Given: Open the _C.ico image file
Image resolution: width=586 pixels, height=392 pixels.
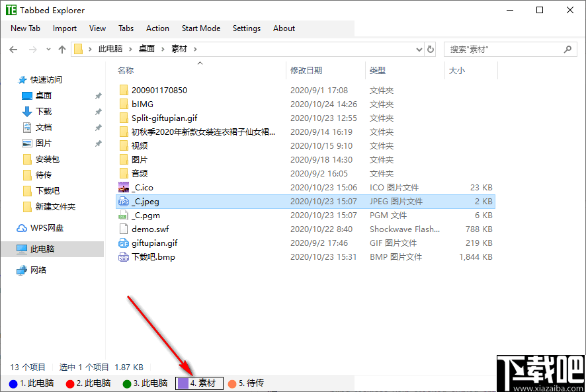Looking at the screenshot, I should (142, 187).
